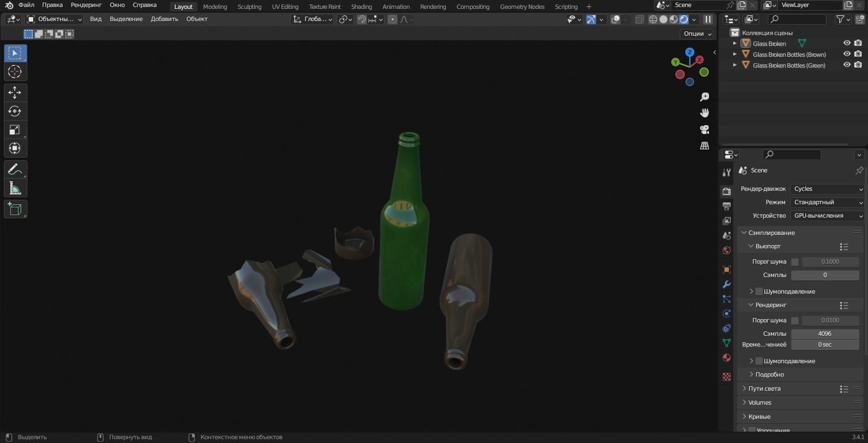Open the Material properties tab
Viewport: 868px width, 443px height.
(x=726, y=357)
